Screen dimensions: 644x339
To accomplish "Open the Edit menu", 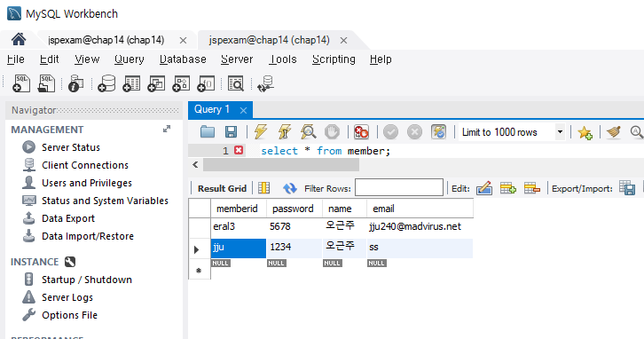I will [50, 59].
